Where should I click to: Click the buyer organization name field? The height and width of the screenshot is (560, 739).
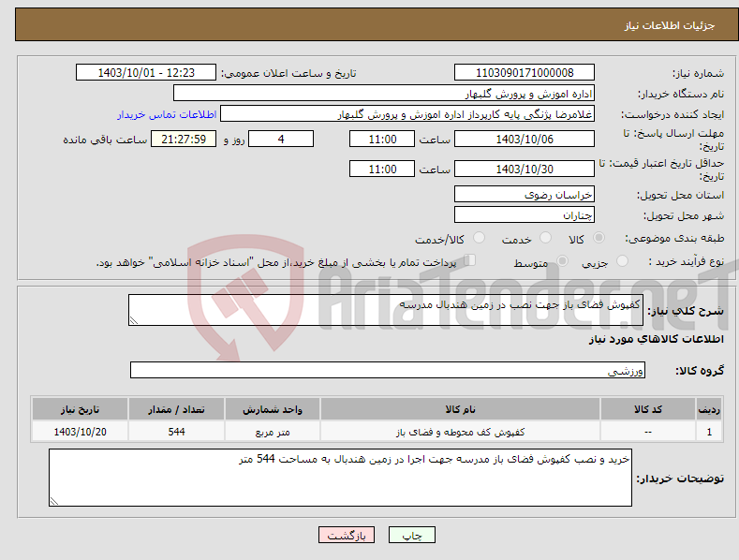click(384, 94)
